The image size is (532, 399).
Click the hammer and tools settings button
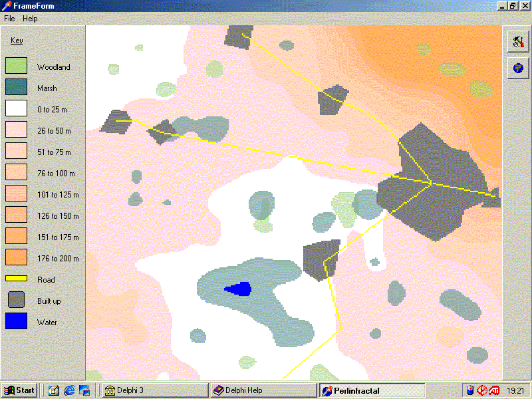click(x=517, y=42)
